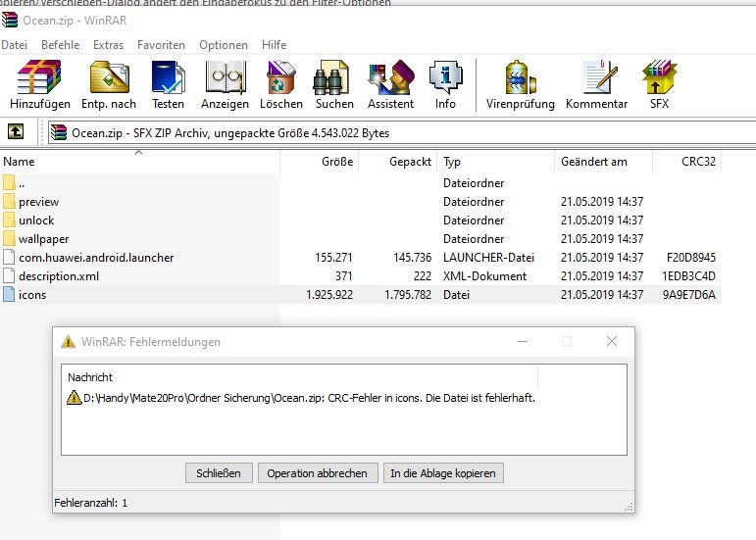Image resolution: width=756 pixels, height=540 pixels.
Task: Open the Datei menu
Action: (x=14, y=45)
